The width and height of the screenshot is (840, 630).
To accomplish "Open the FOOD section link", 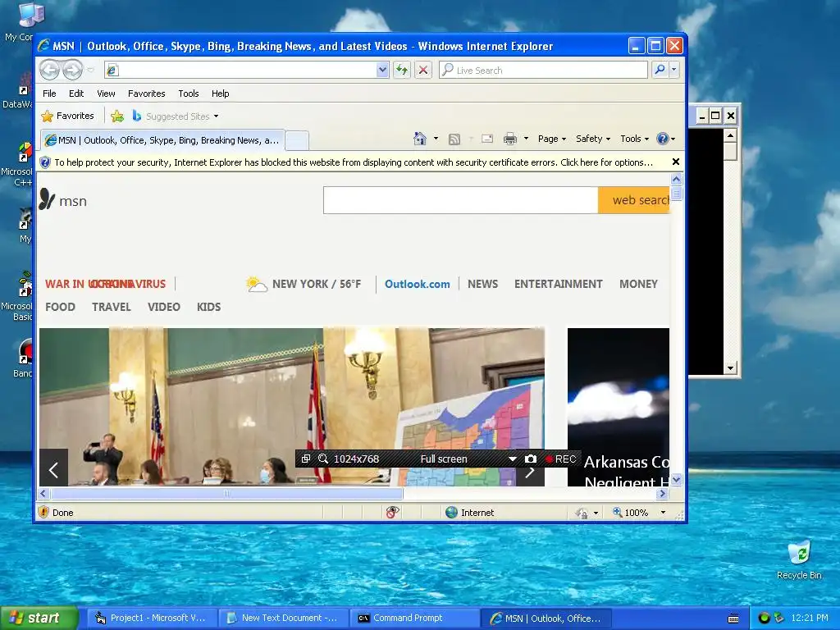I will pyautogui.click(x=60, y=307).
